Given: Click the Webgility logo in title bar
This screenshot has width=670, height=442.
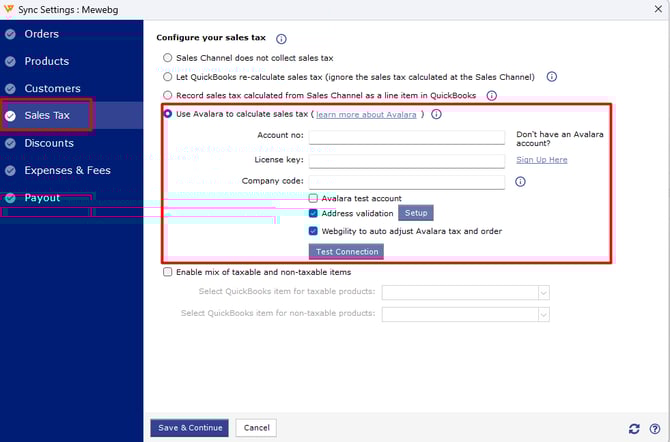Looking at the screenshot, I should [x=8, y=9].
